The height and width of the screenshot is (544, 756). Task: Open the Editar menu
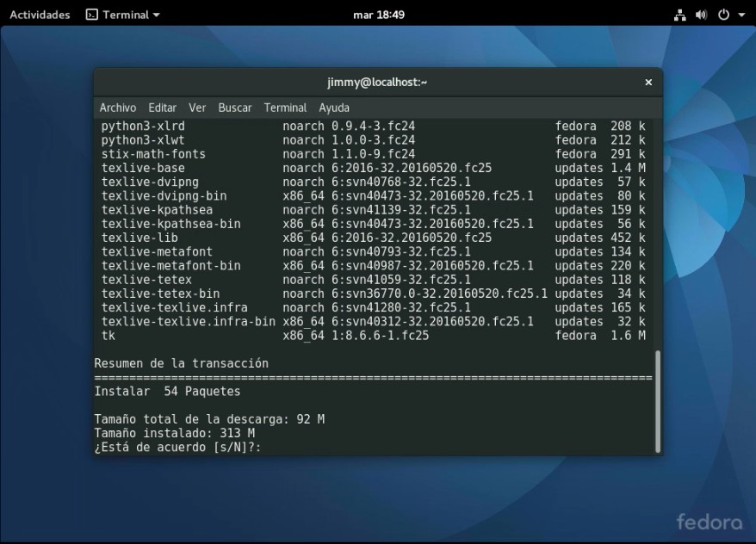(x=162, y=108)
